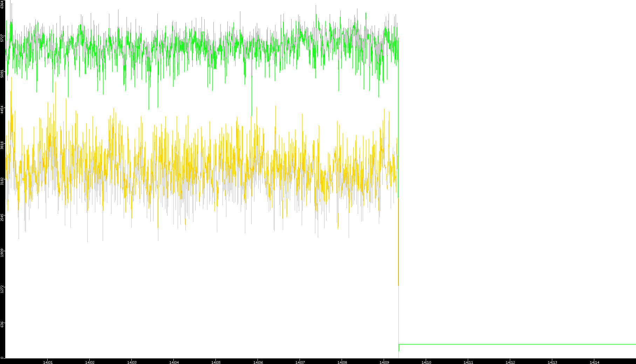This screenshot has width=636, height=364.
Task: Click the 0 label at y-axis origin
Action: 2,358
